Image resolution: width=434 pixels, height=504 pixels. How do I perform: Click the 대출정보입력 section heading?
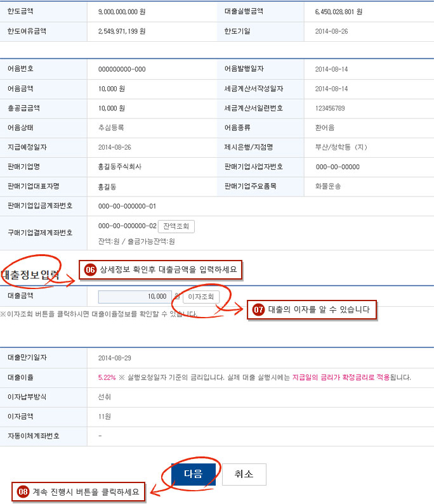pos(30,275)
